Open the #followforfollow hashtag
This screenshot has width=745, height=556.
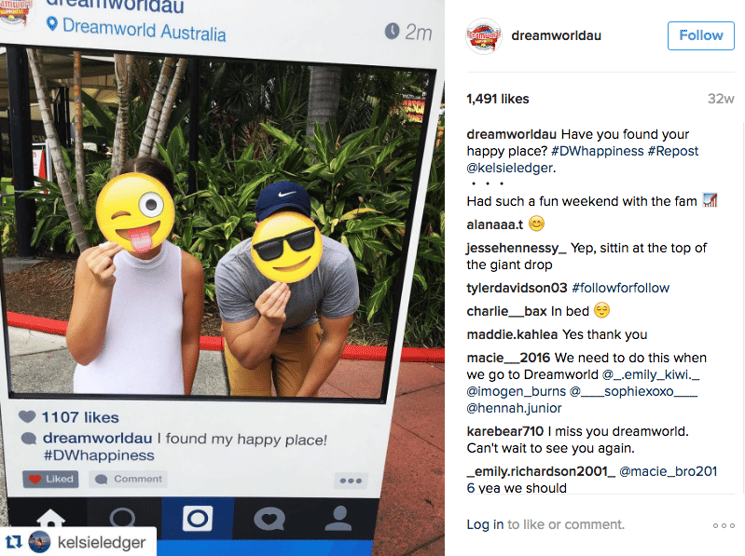pyautogui.click(x=621, y=288)
